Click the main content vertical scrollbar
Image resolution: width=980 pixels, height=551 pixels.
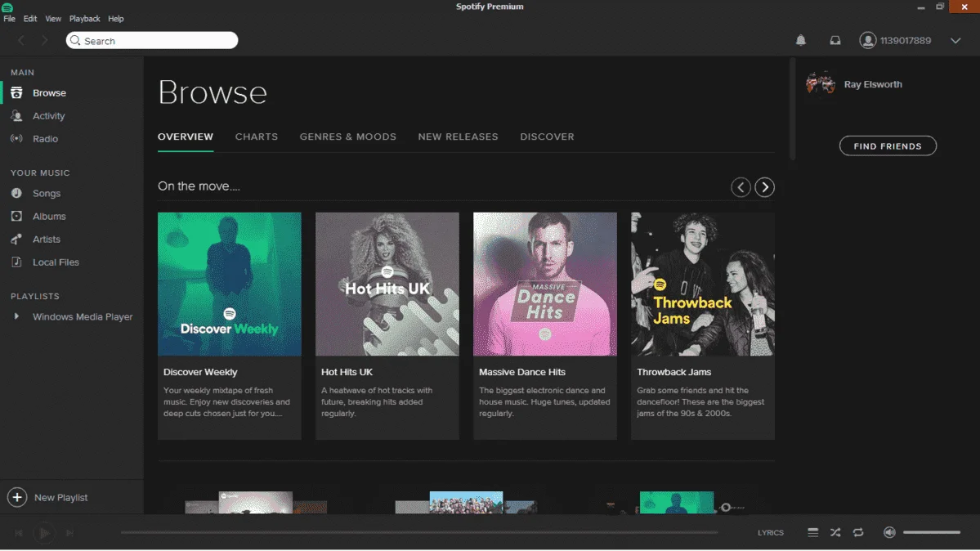pyautogui.click(x=793, y=109)
